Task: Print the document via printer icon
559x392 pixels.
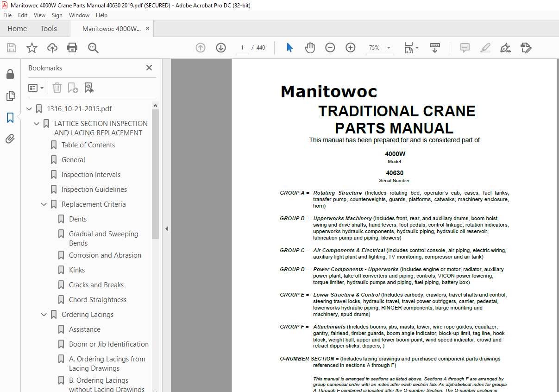Action: coord(72,48)
